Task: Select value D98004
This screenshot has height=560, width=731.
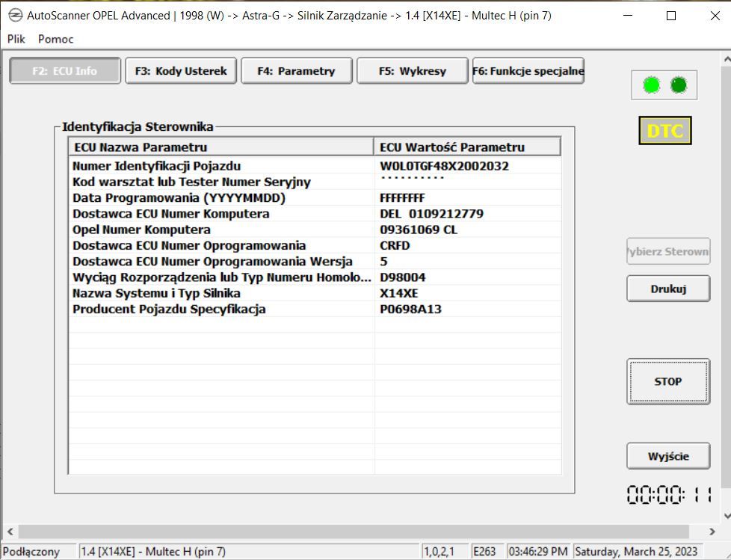Action: coord(402,277)
